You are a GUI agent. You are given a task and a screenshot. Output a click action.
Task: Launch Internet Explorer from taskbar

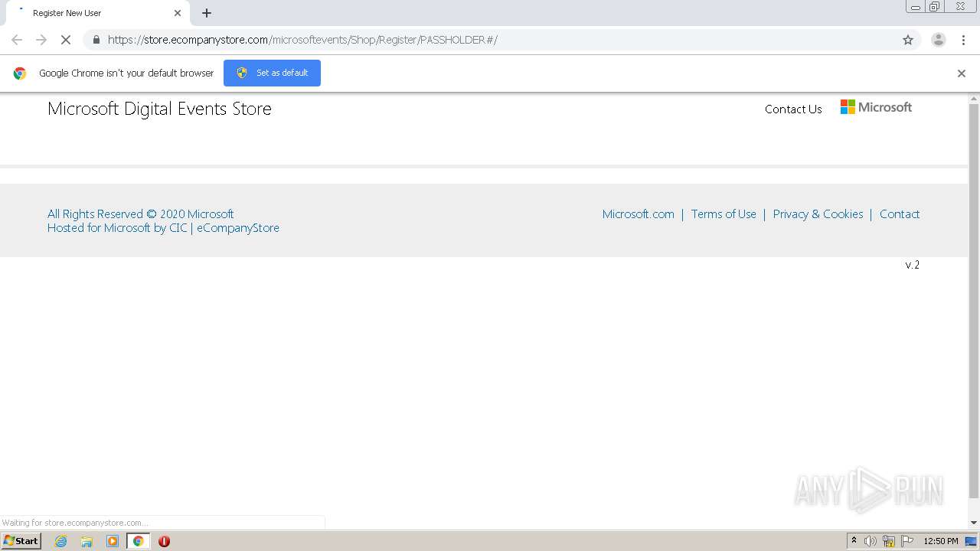click(61, 541)
